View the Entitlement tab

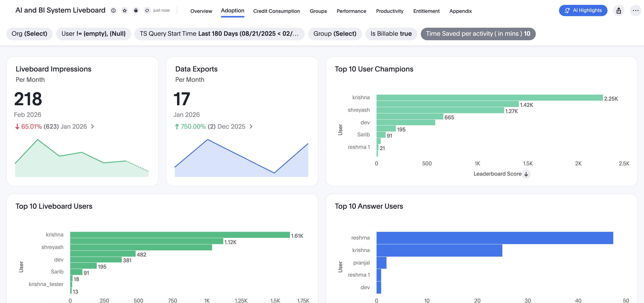pyautogui.click(x=426, y=11)
